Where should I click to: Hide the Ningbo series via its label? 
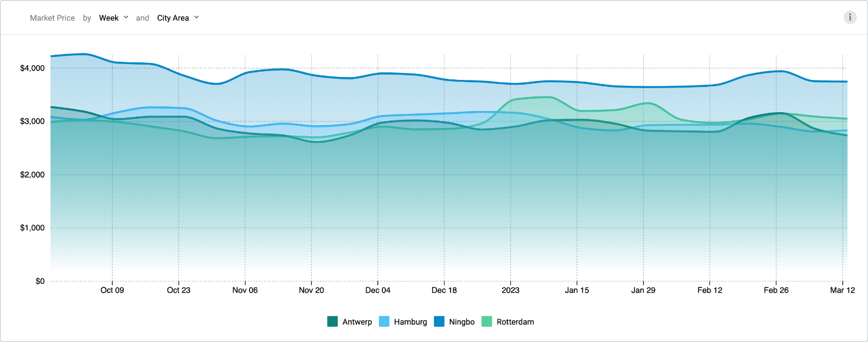(462, 322)
